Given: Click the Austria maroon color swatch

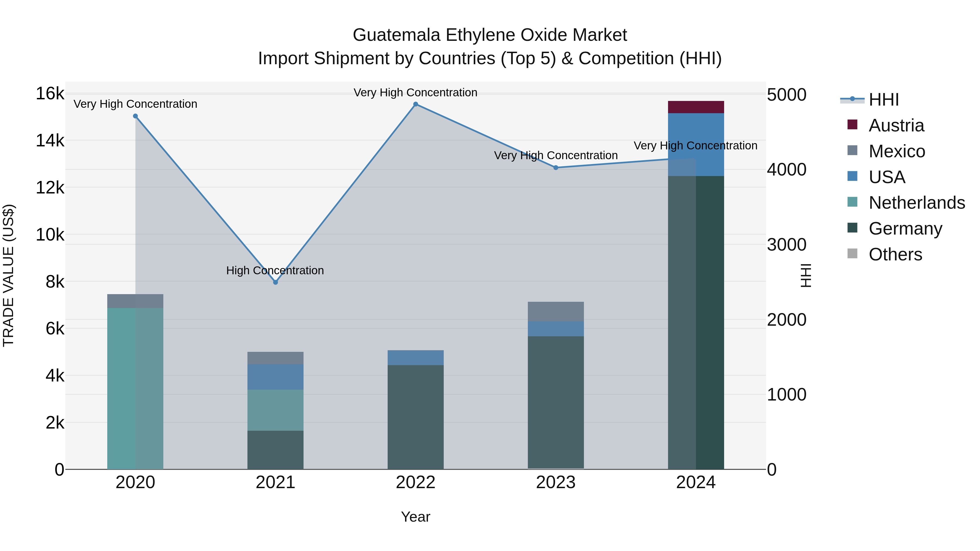Looking at the screenshot, I should tap(853, 124).
